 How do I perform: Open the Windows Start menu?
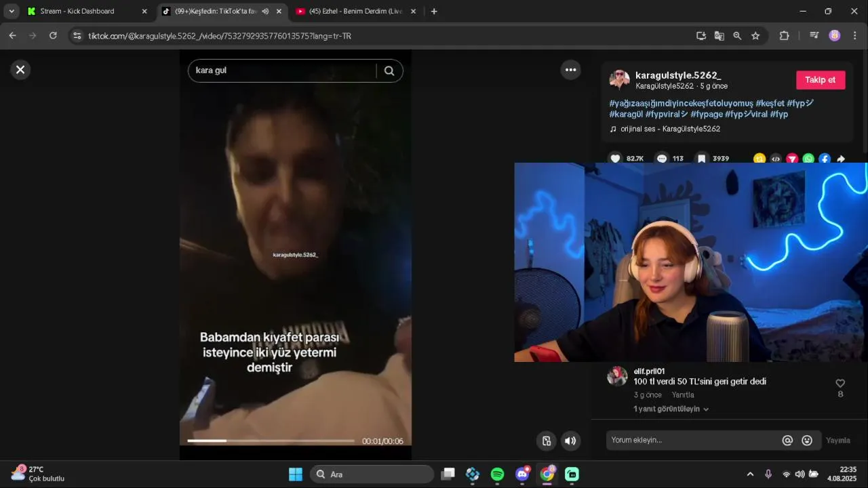(296, 474)
